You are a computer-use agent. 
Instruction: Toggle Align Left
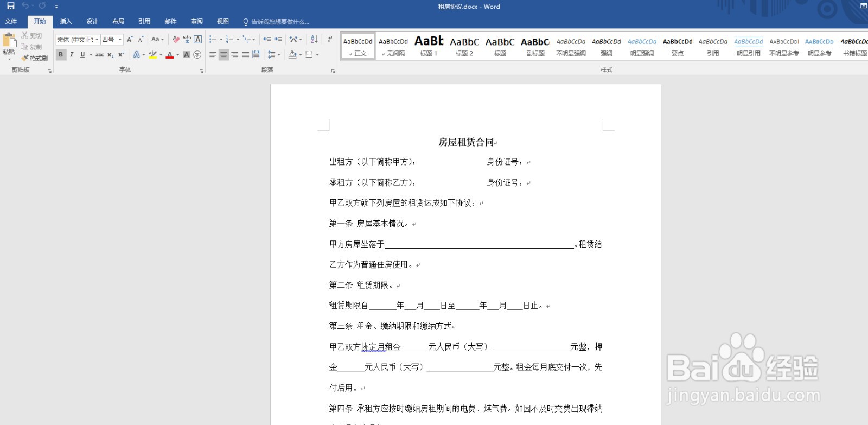[213, 55]
